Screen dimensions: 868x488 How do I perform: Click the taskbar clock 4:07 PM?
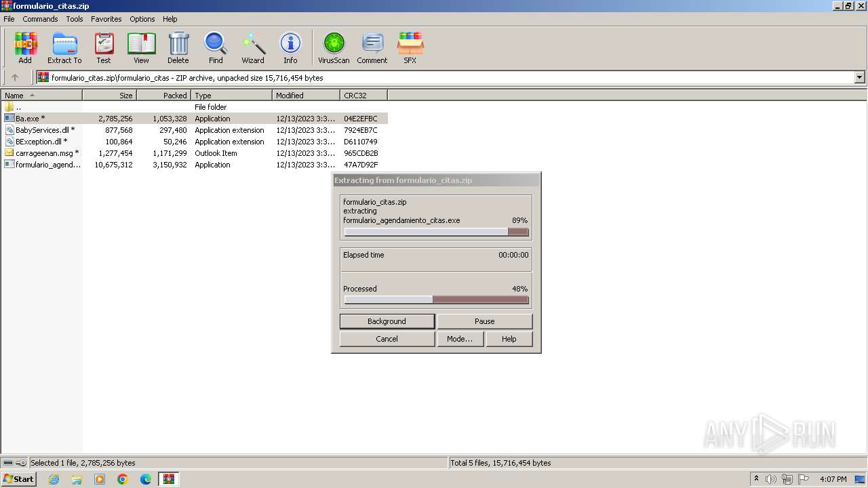[833, 479]
